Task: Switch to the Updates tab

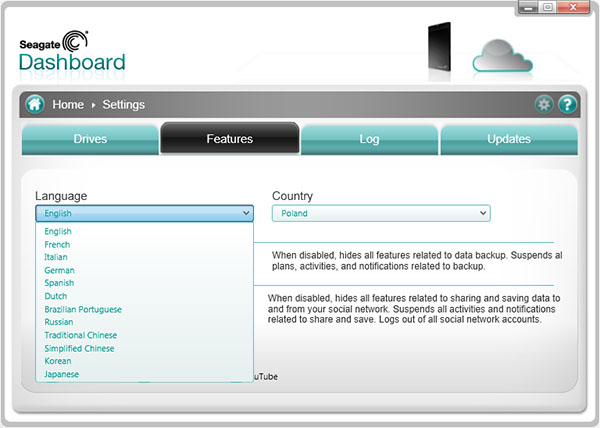Action: point(509,139)
